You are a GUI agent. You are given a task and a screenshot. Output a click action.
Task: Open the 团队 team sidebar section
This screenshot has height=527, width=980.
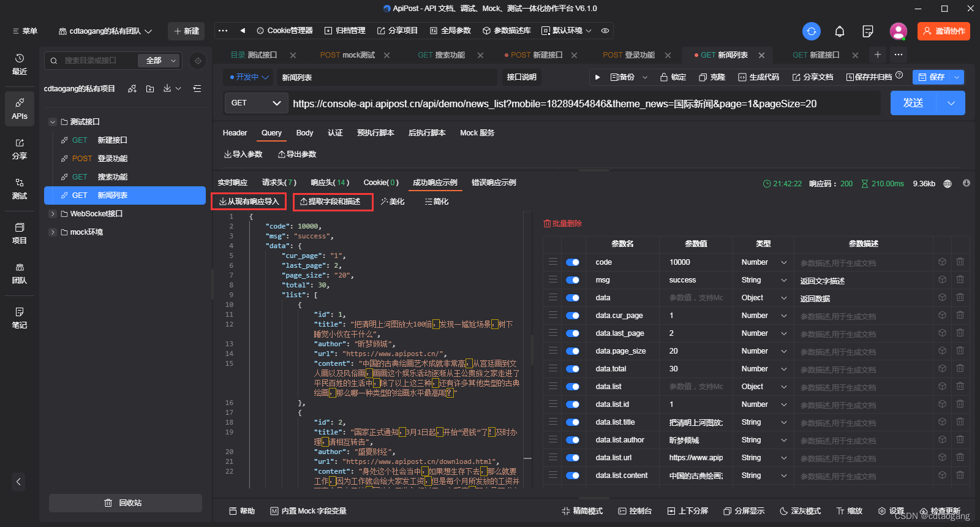pyautogui.click(x=20, y=274)
